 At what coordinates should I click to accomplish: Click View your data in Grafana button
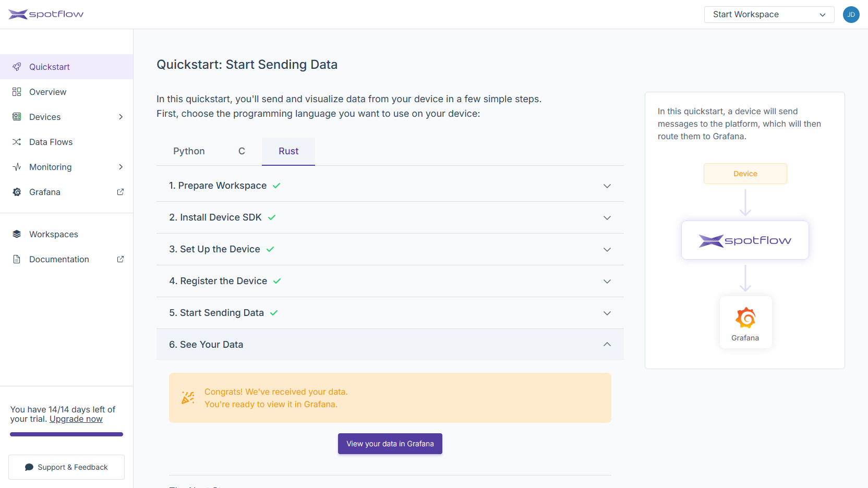click(x=390, y=444)
